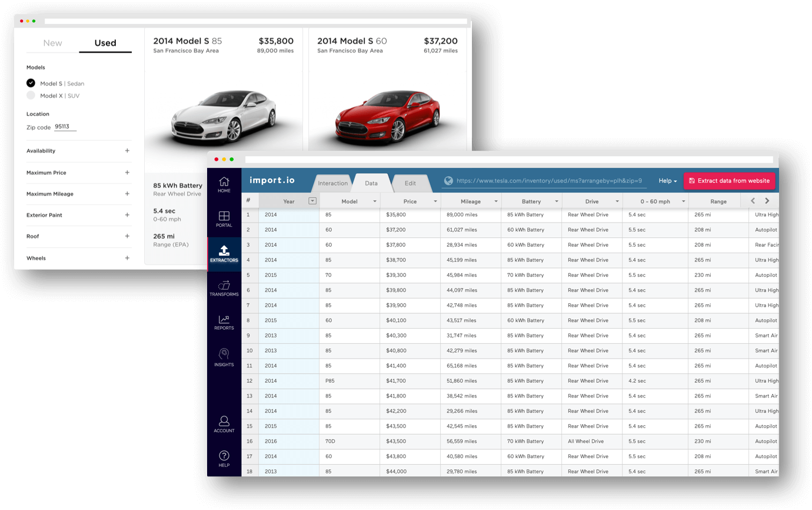
Task: Switch to the Data tab
Action: pos(371,183)
